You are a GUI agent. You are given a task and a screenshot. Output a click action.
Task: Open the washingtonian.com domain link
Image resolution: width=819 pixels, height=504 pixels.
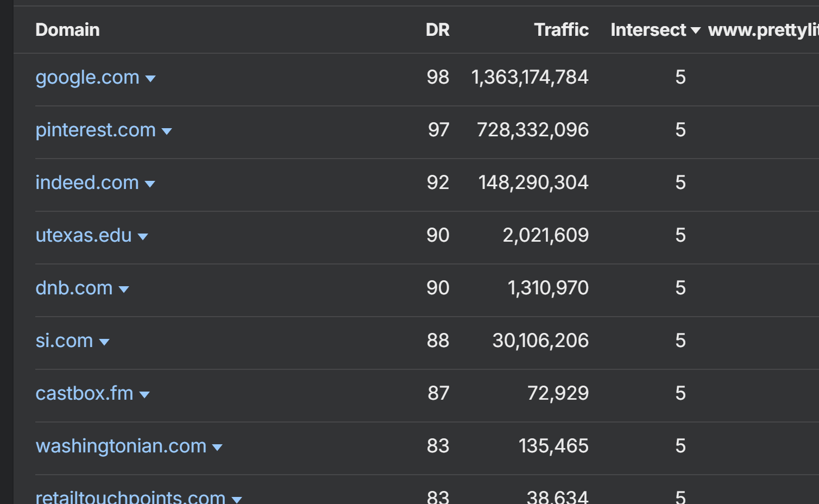pyautogui.click(x=121, y=446)
